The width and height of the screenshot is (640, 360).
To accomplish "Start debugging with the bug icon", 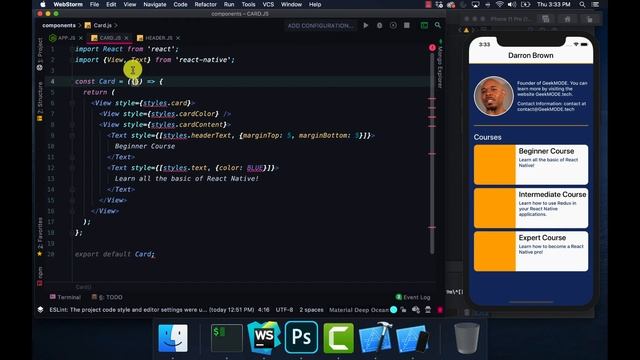I will (x=380, y=25).
